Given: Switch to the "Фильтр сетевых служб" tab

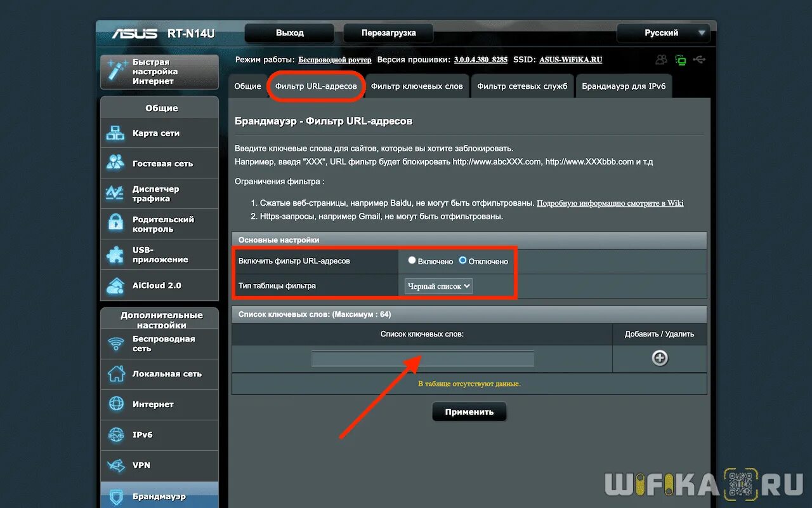Looking at the screenshot, I should 522,86.
